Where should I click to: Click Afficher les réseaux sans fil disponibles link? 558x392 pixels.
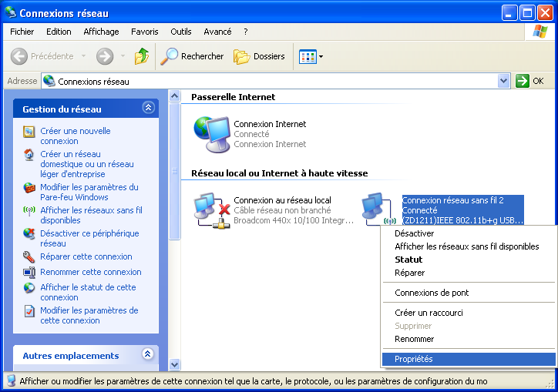coord(91,215)
